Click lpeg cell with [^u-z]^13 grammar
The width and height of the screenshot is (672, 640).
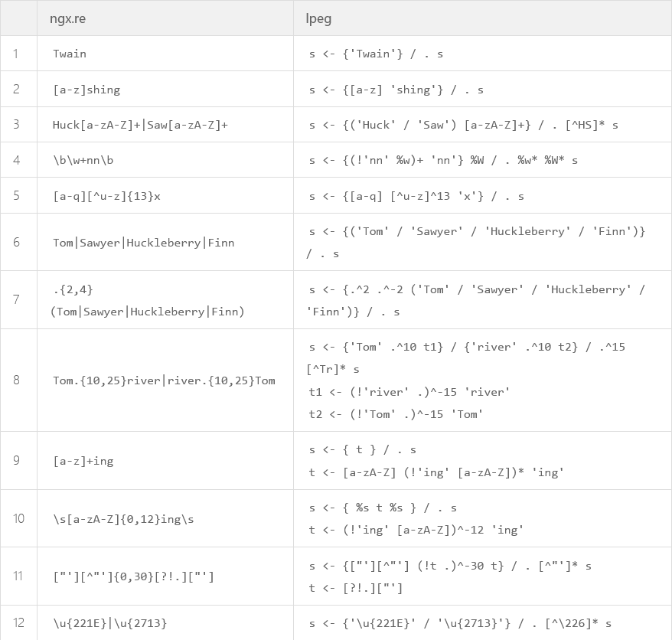coord(482,195)
